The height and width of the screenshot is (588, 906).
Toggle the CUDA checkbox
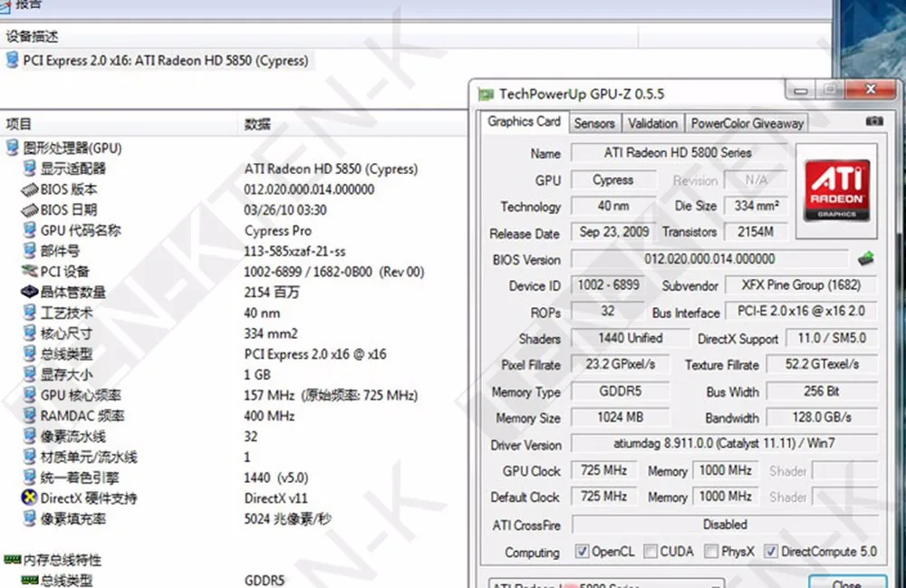(651, 552)
